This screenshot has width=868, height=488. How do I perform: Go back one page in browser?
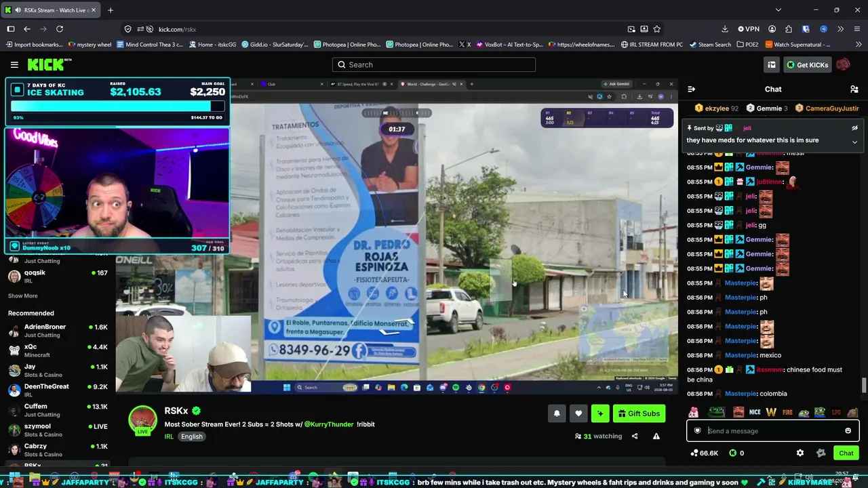27,29
